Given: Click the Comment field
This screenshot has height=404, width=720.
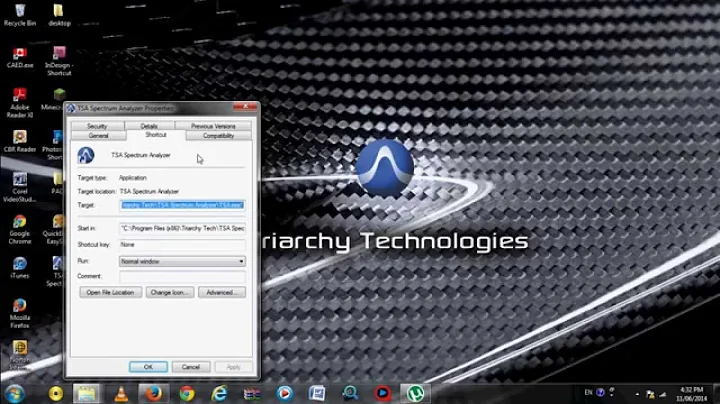Looking at the screenshot, I should (182, 276).
